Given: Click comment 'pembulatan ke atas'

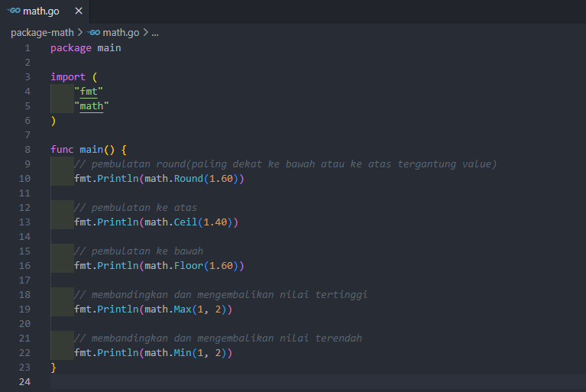Looking at the screenshot, I should click(136, 208).
